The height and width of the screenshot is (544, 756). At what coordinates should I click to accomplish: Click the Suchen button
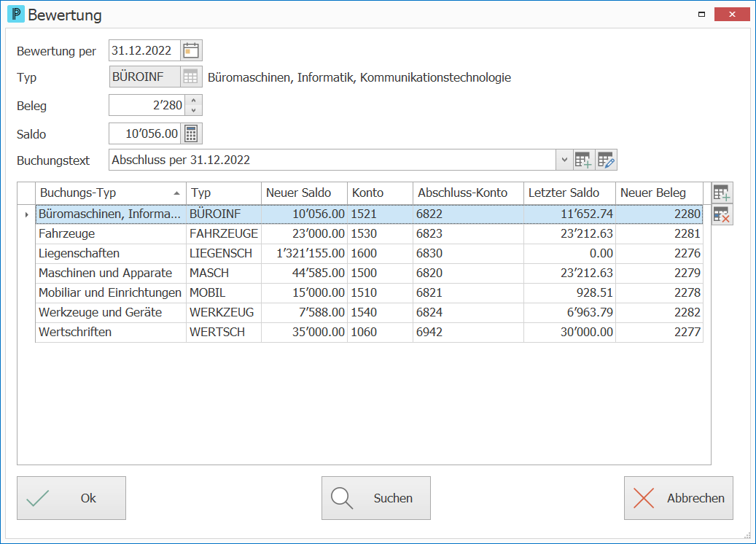coord(376,498)
